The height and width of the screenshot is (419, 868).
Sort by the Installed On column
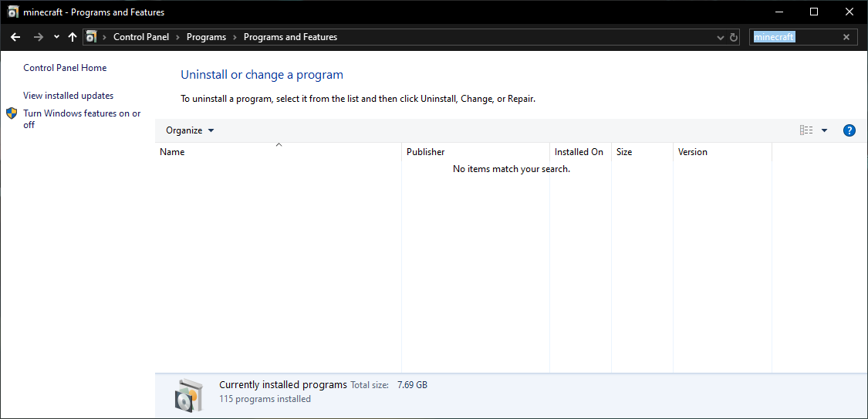581,152
